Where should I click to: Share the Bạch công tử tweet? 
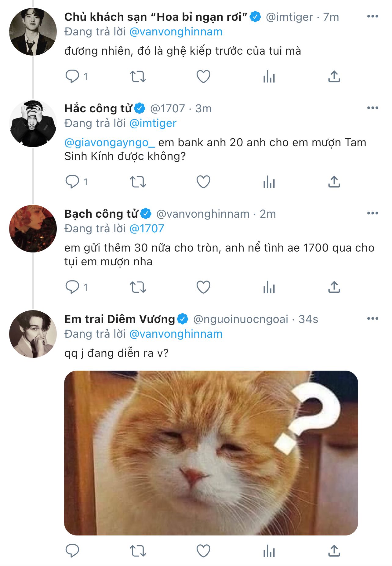(x=334, y=287)
